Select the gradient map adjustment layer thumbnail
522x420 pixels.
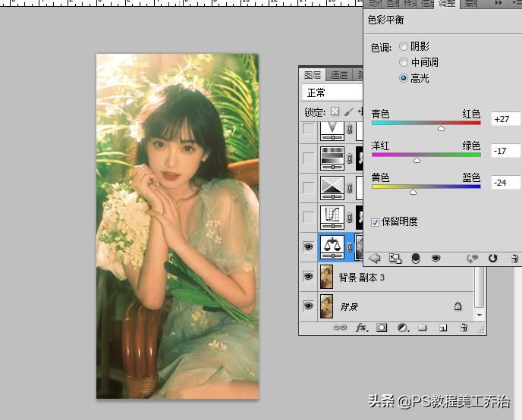pos(332,158)
